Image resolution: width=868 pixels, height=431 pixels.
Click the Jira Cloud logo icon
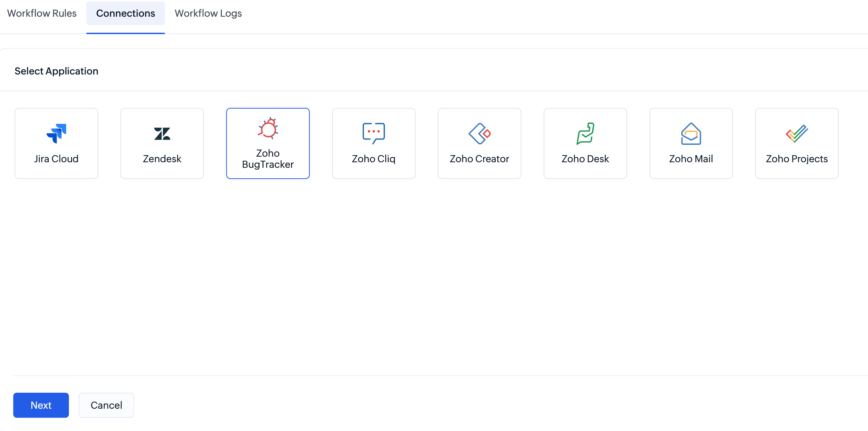point(56,133)
